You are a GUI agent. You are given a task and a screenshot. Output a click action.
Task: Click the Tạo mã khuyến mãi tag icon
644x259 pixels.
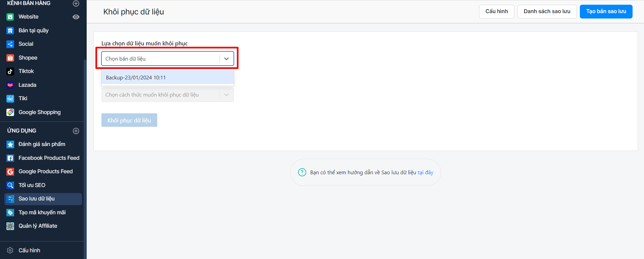pos(10,213)
